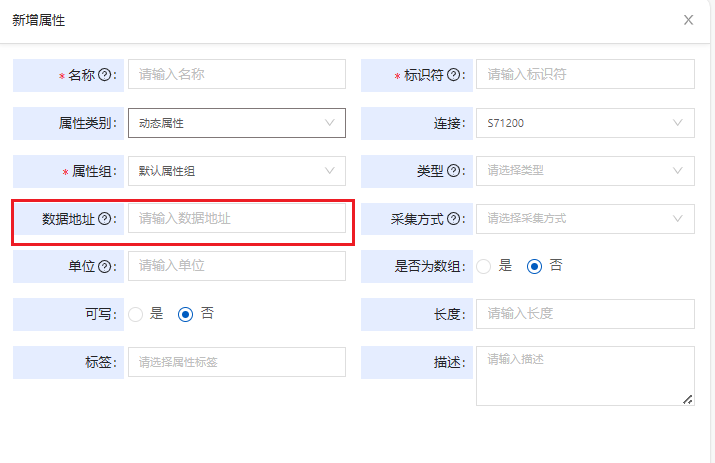
Task: Expand the 连接 dropdown showing S71200
Action: (585, 123)
